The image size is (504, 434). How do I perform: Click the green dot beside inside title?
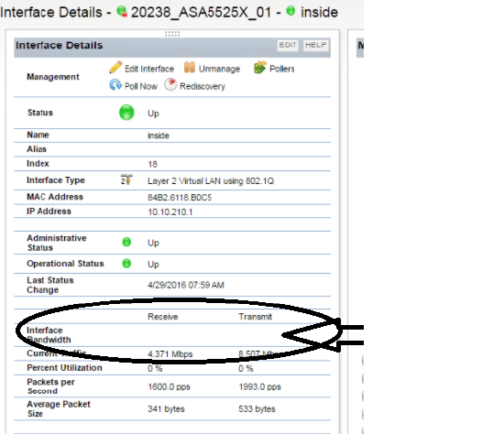click(x=290, y=11)
